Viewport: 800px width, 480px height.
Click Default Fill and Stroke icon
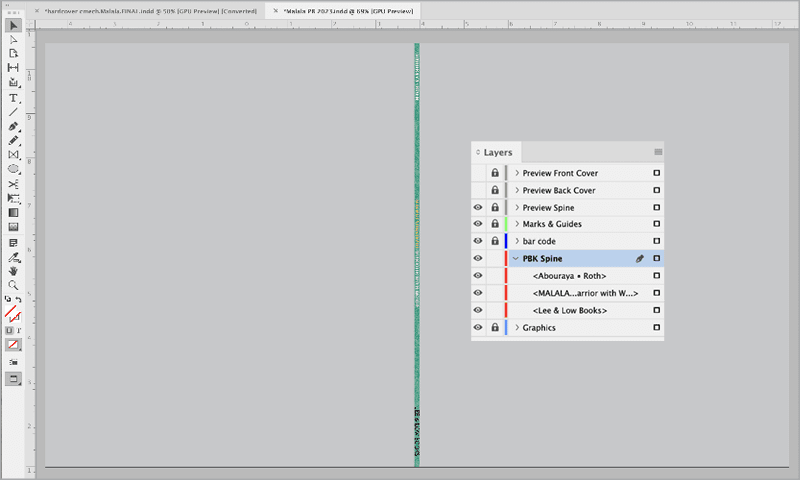pos(8,299)
